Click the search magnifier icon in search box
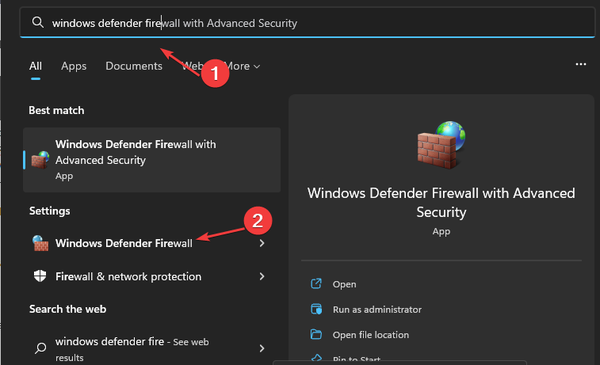The height and width of the screenshot is (365, 600). [38, 22]
